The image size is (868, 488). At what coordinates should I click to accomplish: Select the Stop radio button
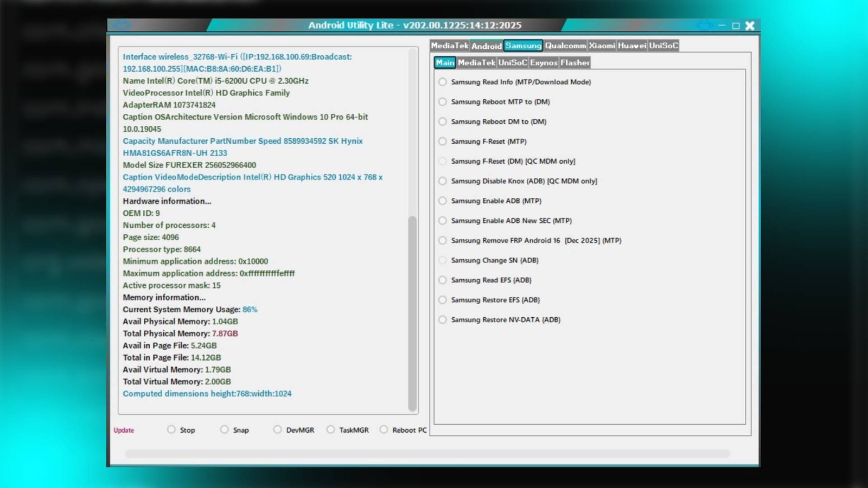[171, 429]
